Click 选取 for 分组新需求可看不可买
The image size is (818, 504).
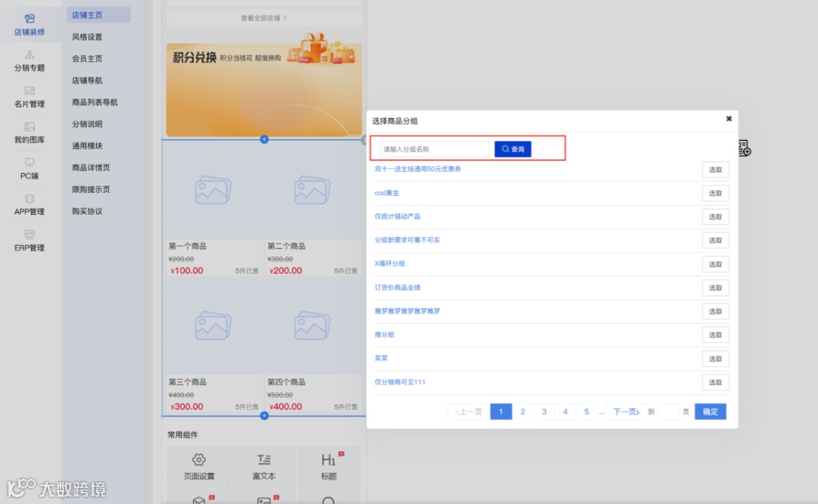coord(715,241)
